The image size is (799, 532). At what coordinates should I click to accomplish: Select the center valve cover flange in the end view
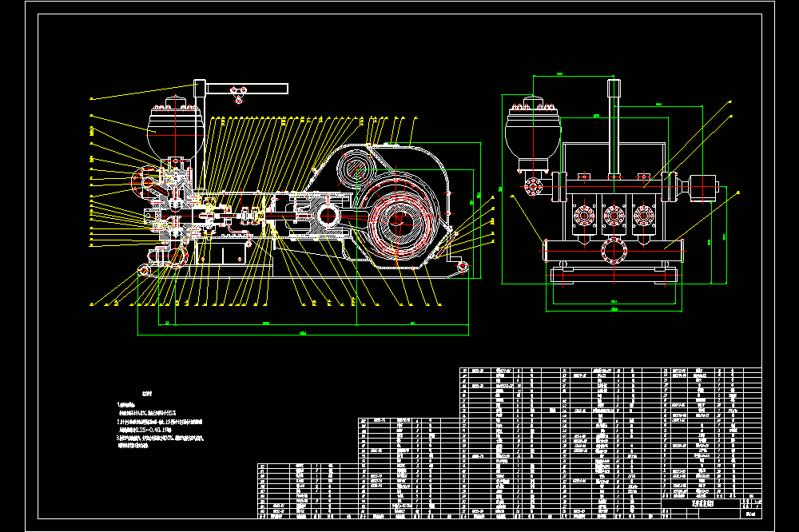pyautogui.click(x=614, y=215)
